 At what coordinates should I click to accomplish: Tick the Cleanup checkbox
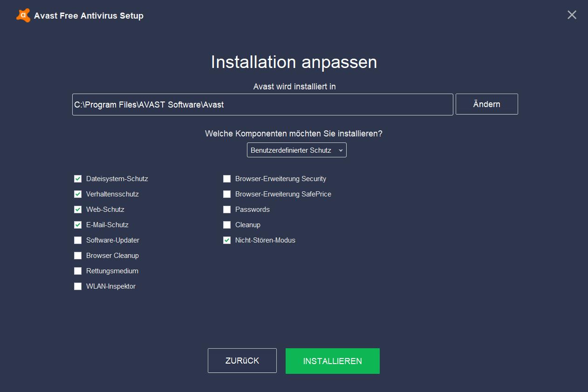(x=227, y=225)
